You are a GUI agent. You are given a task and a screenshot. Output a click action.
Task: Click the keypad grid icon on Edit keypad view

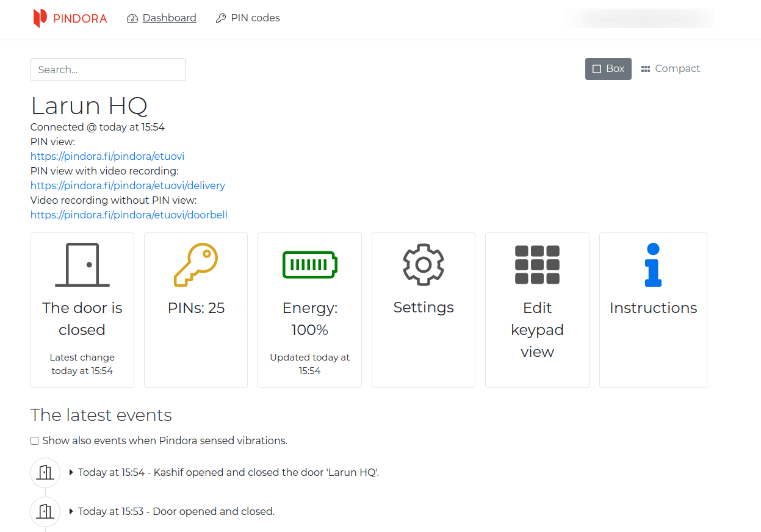[x=537, y=264]
